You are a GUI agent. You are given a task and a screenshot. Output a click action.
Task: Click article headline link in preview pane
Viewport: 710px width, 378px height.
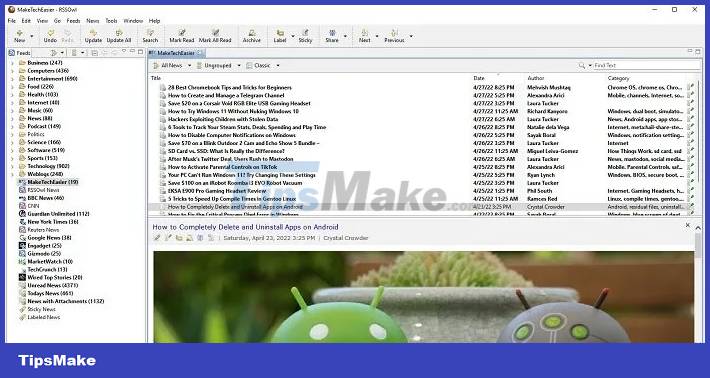point(245,227)
